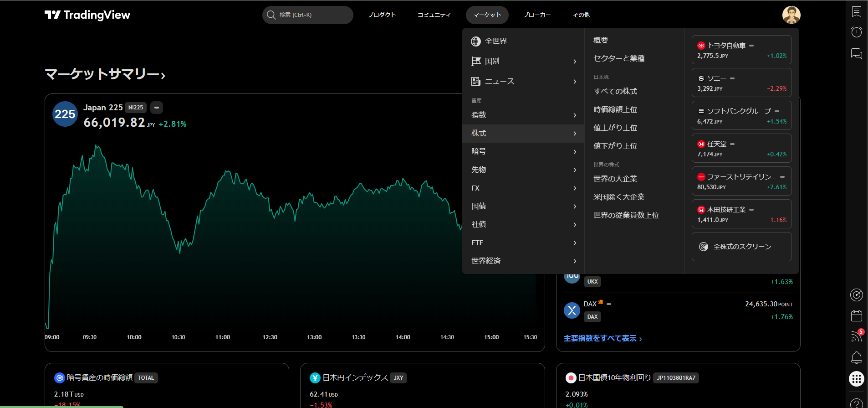Open the その他 menu

[582, 15]
